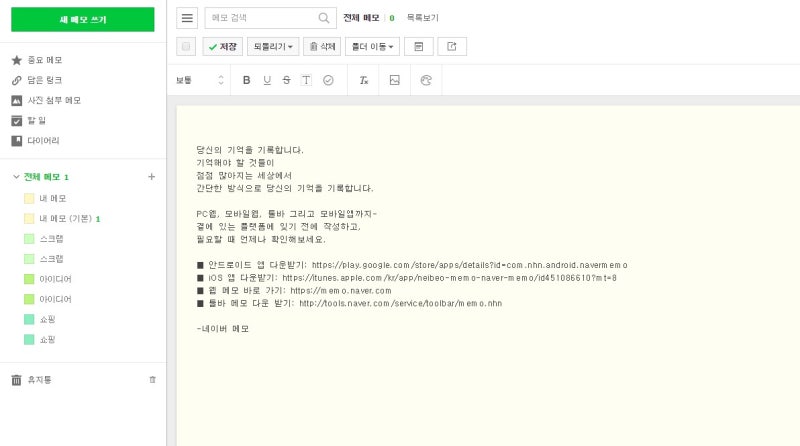Open the 보통 font size selector
Screen dimensions: 800x446
pos(200,80)
